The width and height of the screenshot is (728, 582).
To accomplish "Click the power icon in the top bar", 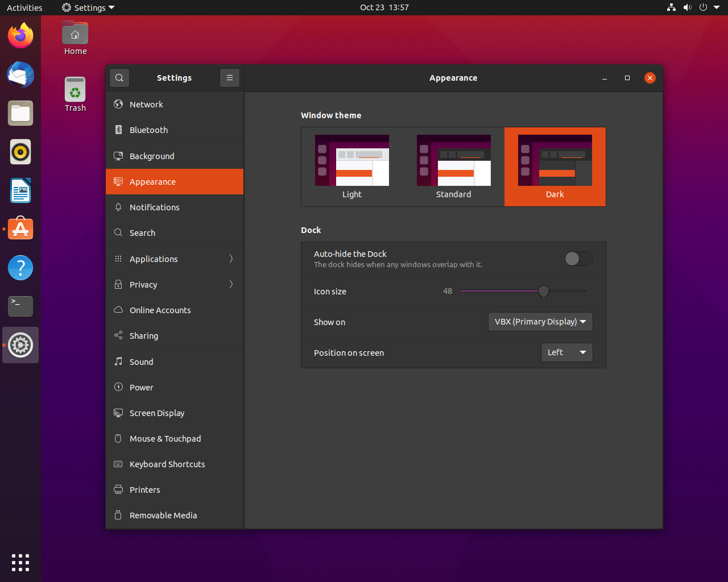I will pyautogui.click(x=703, y=7).
